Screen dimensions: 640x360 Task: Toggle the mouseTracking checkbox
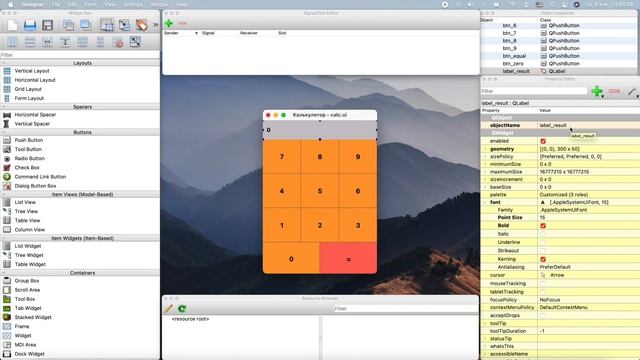pyautogui.click(x=543, y=284)
